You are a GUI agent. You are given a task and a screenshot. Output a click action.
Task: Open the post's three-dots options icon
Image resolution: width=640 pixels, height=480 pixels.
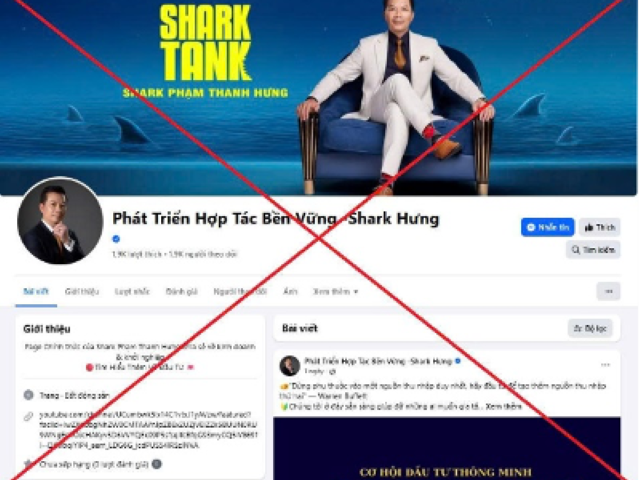tap(605, 365)
